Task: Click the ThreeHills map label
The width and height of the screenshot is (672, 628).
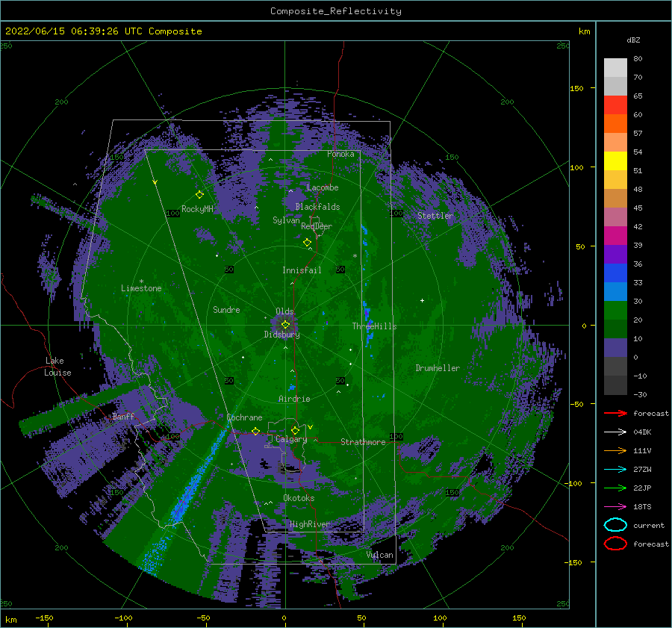Action: [374, 326]
